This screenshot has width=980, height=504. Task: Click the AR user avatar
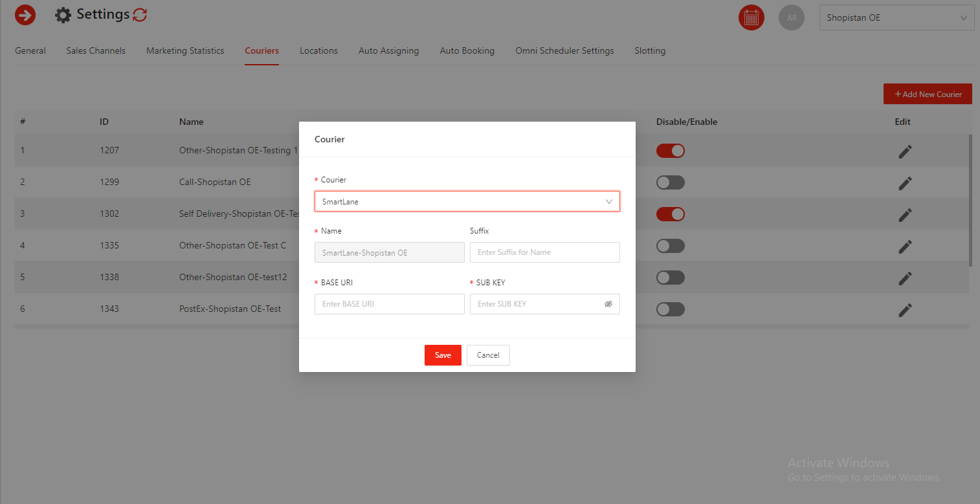[791, 17]
